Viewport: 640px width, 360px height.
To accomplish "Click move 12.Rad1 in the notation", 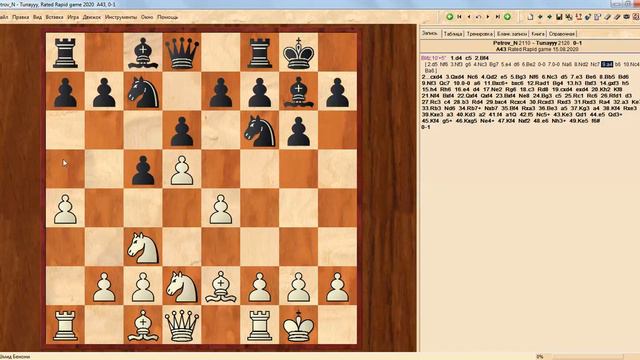I will tap(538, 83).
